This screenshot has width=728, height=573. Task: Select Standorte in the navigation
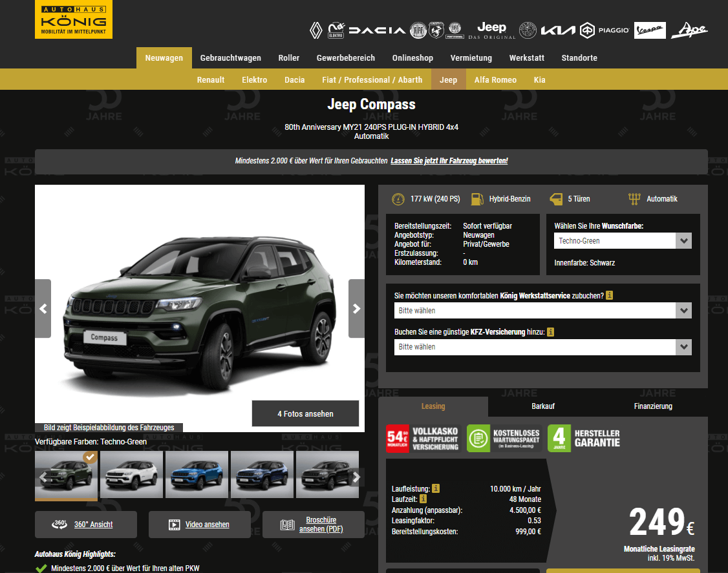tap(579, 58)
